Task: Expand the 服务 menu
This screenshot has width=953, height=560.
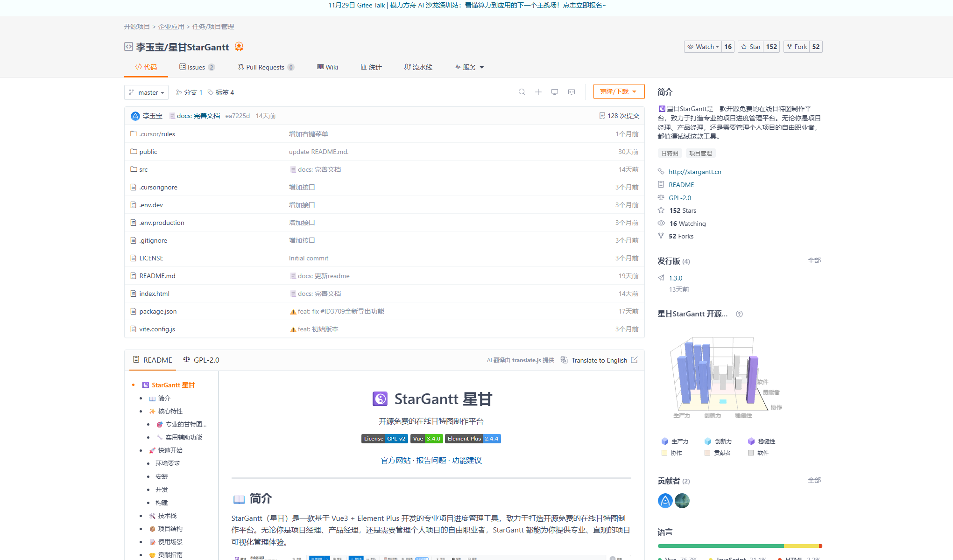Action: [469, 67]
